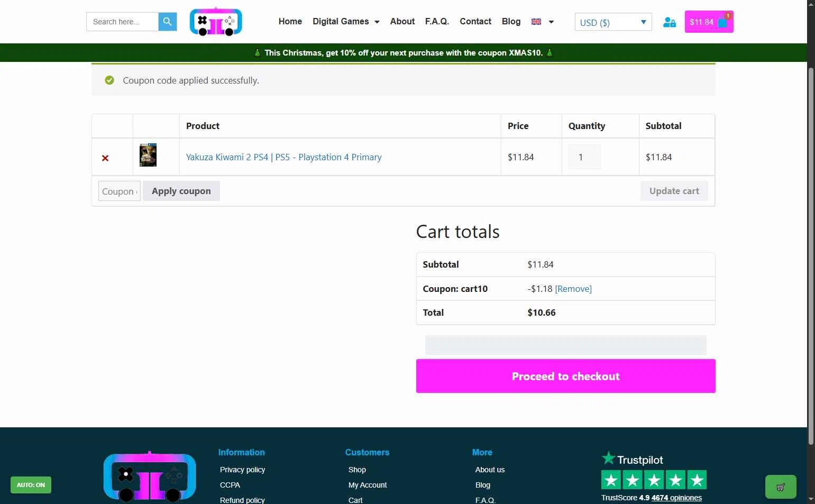The height and width of the screenshot is (504, 815).
Task: Click the page vertical scrollbar
Action: coord(811,256)
